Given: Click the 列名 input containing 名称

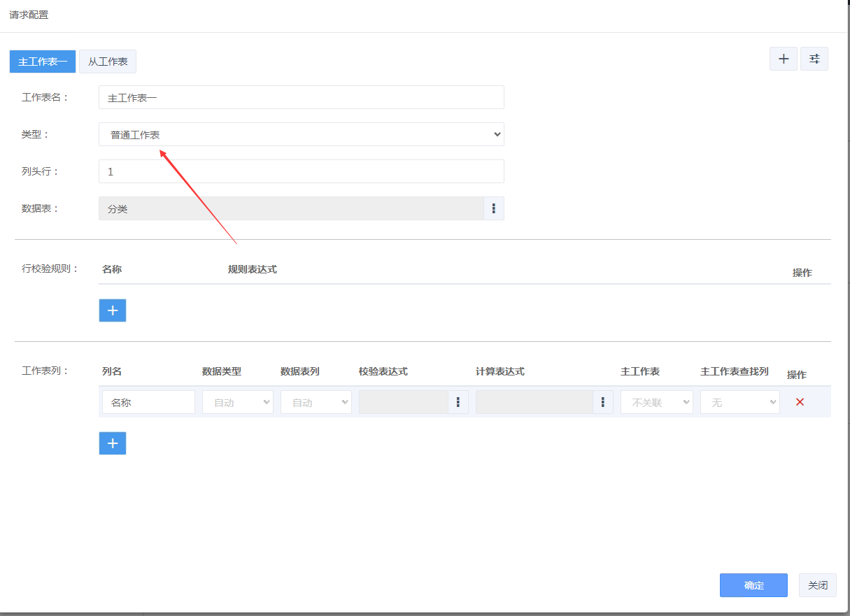Looking at the screenshot, I should tap(148, 402).
